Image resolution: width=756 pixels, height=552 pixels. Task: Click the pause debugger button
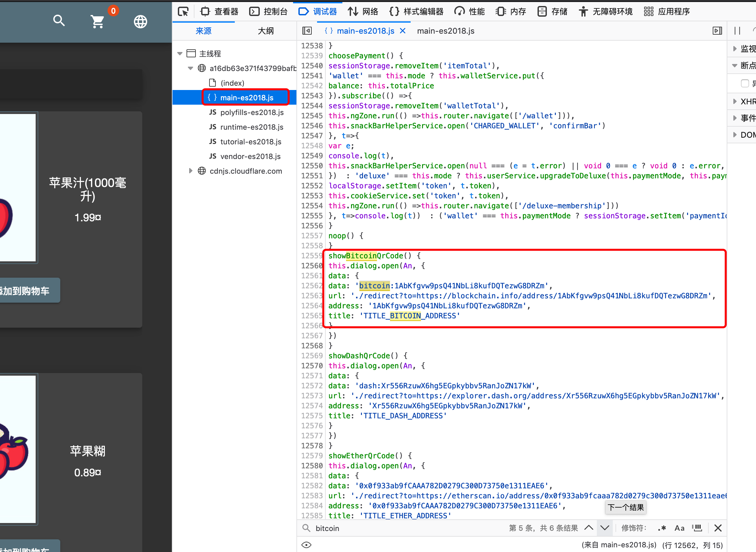tap(737, 31)
